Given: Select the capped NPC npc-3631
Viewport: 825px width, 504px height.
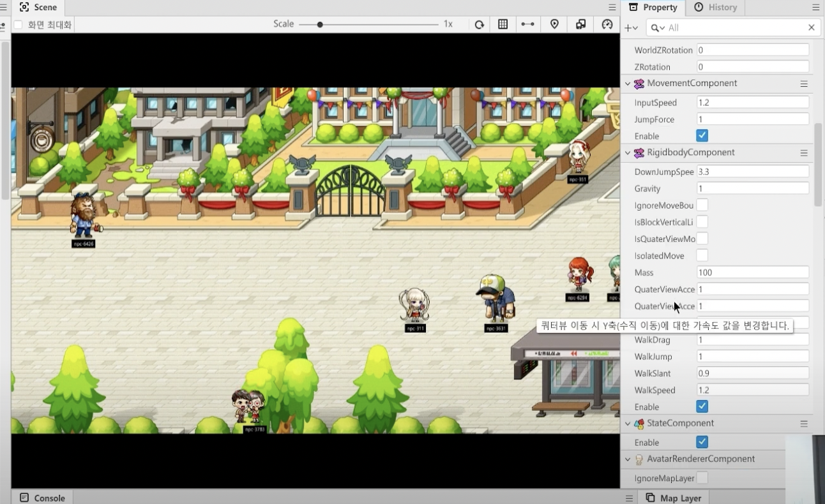Looking at the screenshot, I should 496,298.
